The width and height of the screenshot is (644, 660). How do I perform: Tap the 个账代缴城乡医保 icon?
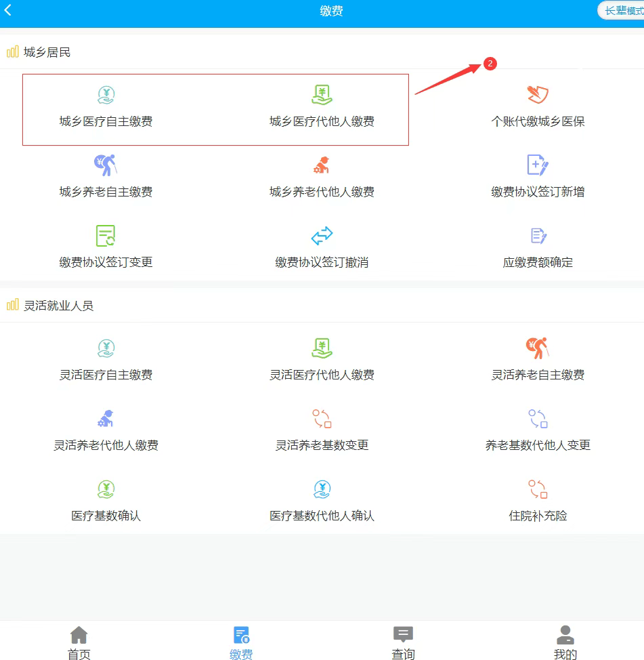pyautogui.click(x=538, y=94)
